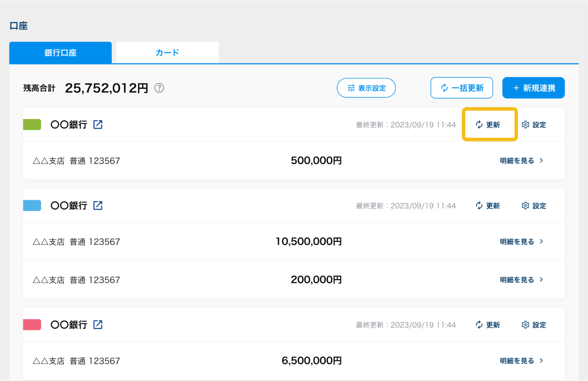The height and width of the screenshot is (381, 588).
Task: Open external link icon of blue-tagged bank
Action: click(x=98, y=205)
